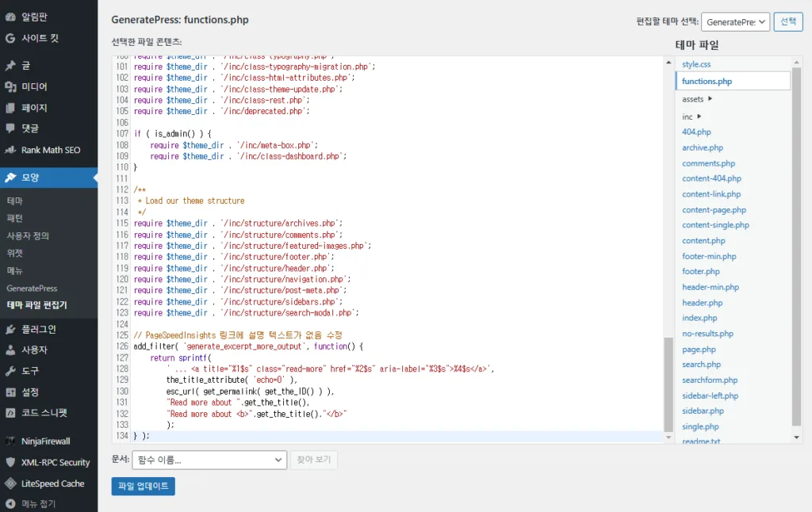Click the code editor scroll-up arrow
Viewport: 812px width, 512px height.
click(x=668, y=62)
